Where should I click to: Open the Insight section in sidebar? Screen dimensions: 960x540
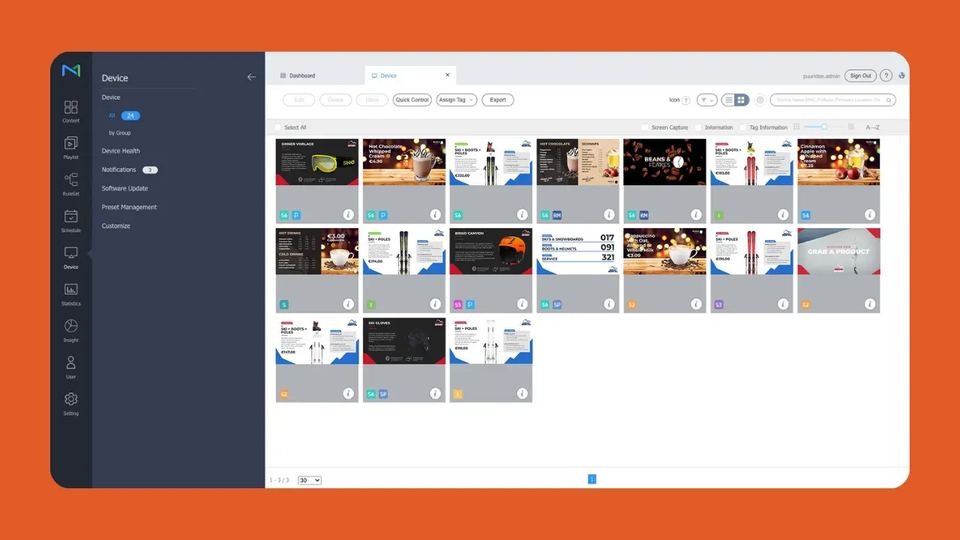(71, 330)
